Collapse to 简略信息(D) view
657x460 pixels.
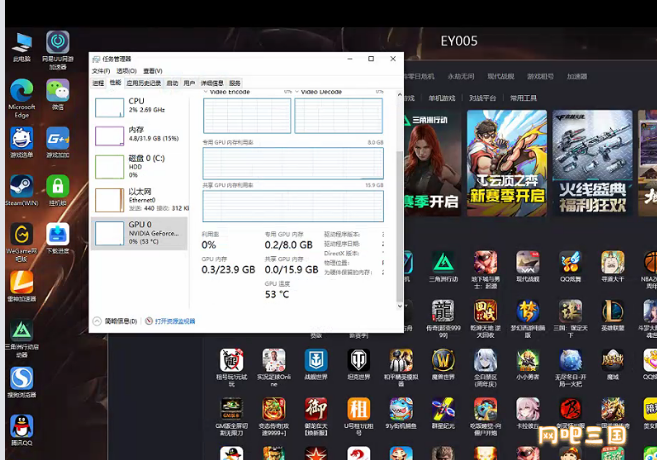[x=115, y=321]
